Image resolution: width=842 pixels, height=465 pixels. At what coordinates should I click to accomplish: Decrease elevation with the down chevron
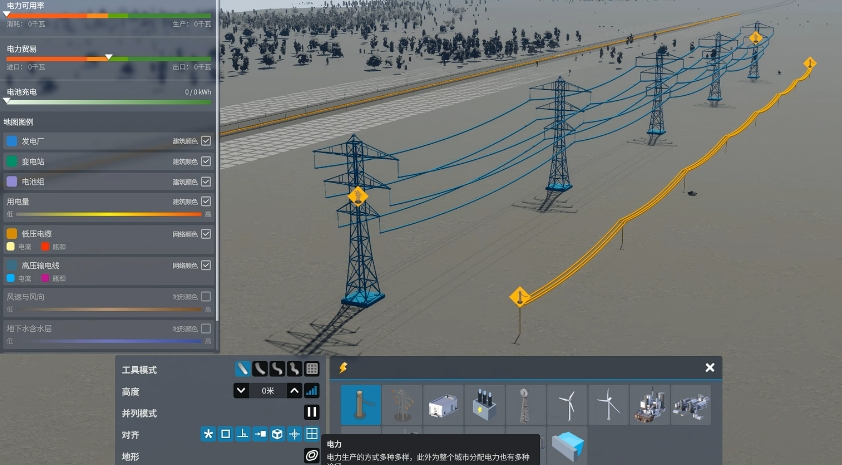(x=241, y=390)
